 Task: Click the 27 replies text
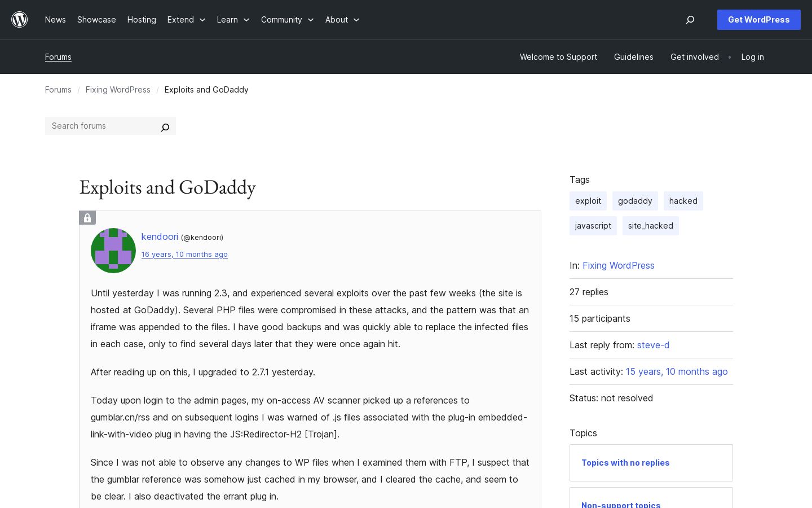(x=589, y=292)
